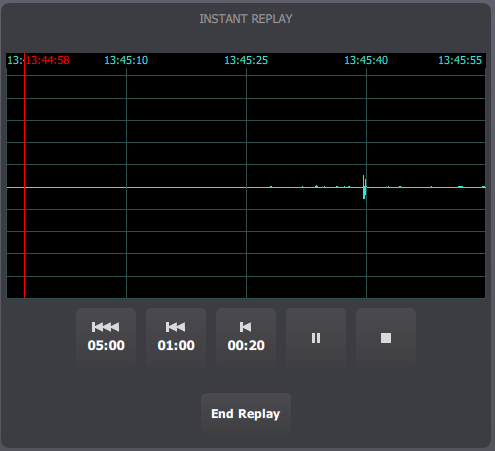
Task: Pause the instant replay
Action: tap(316, 338)
